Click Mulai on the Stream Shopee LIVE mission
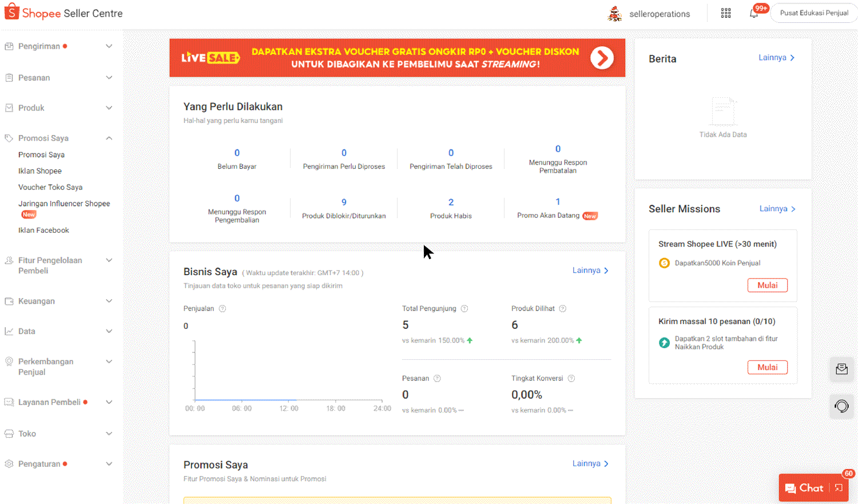 point(767,285)
